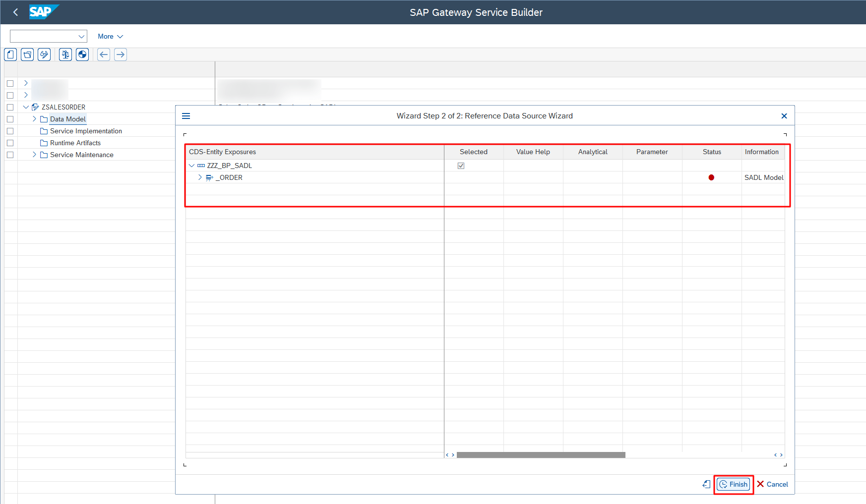Select the Service Maintenance tree item

click(x=82, y=155)
